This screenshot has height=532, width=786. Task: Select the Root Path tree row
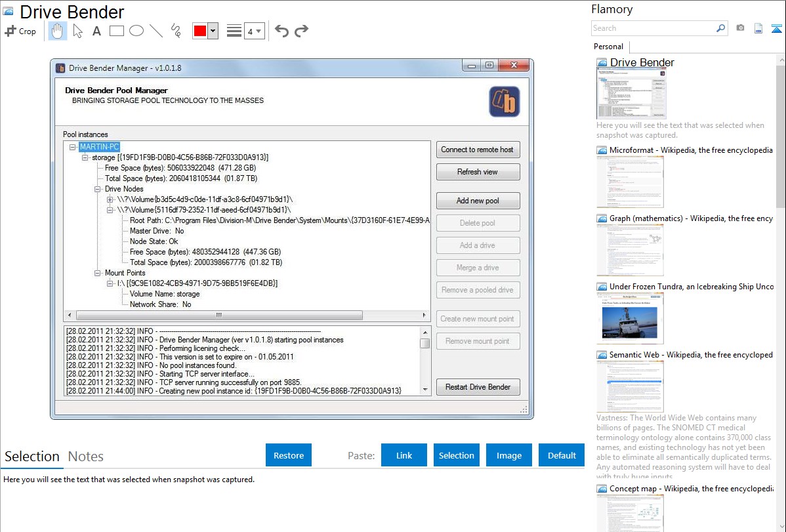point(279,220)
